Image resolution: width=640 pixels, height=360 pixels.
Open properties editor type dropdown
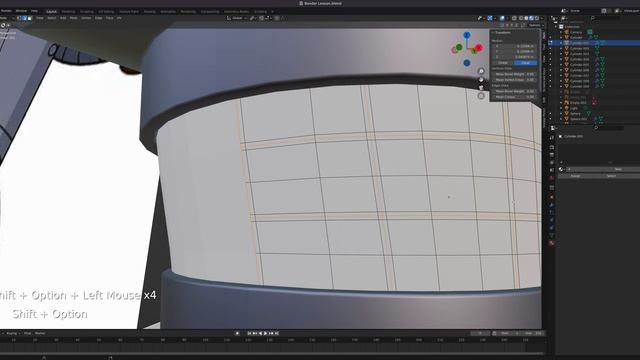coord(553,128)
